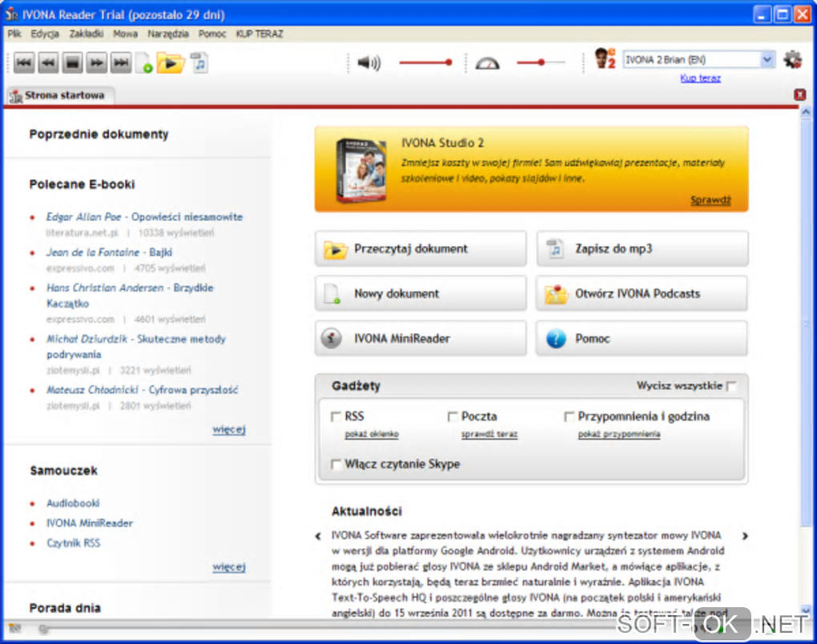Open settings gear icon in toolbar

coord(793,59)
